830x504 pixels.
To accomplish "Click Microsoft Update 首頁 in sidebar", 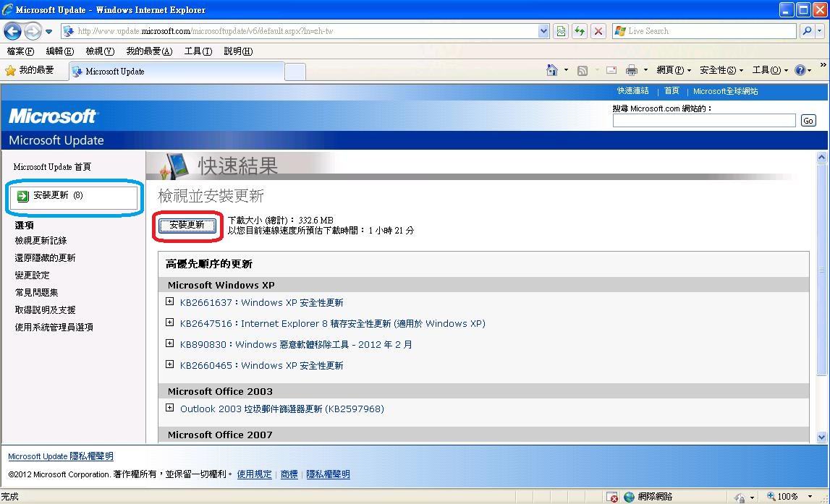I will coord(52,167).
